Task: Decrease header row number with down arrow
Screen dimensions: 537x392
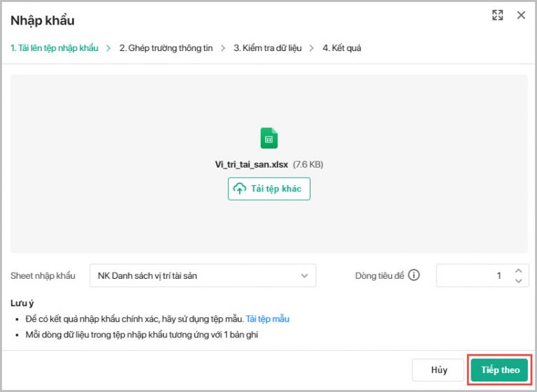Action: click(518, 281)
